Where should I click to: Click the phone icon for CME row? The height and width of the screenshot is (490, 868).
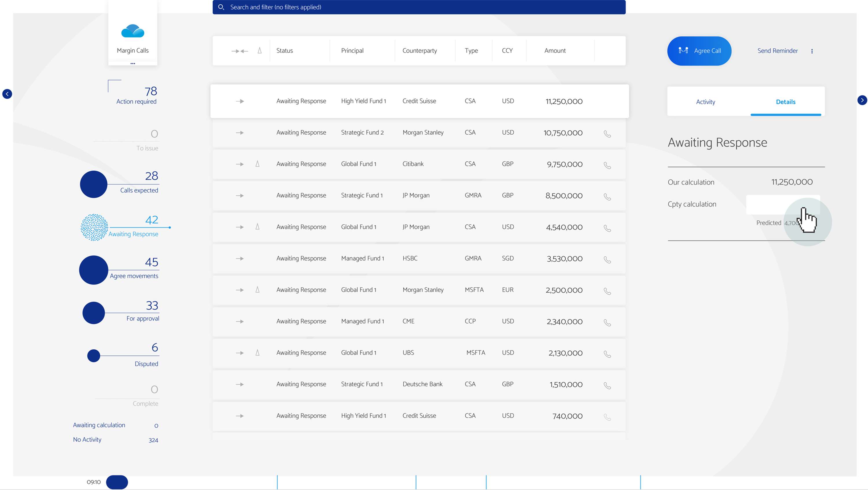coord(607,322)
